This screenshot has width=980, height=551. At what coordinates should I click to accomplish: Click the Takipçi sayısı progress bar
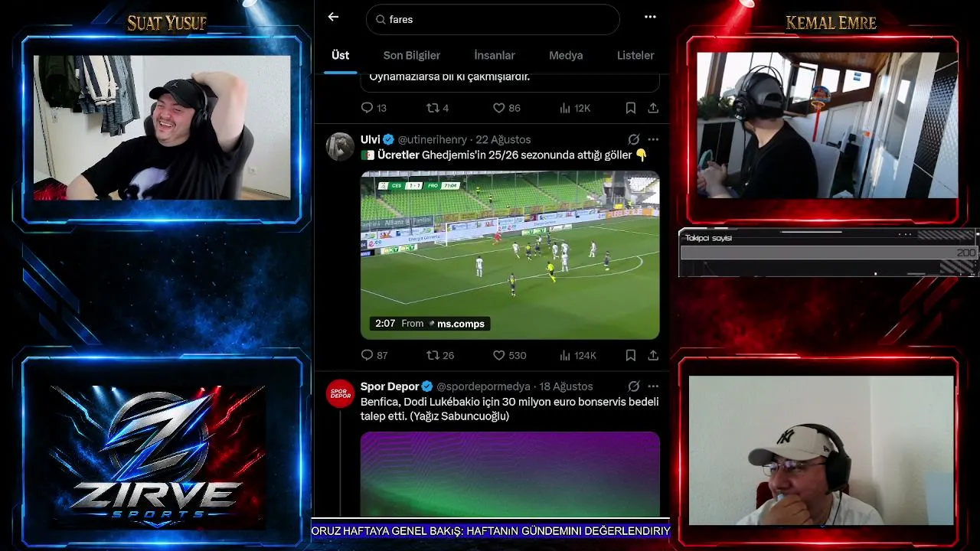tap(828, 253)
